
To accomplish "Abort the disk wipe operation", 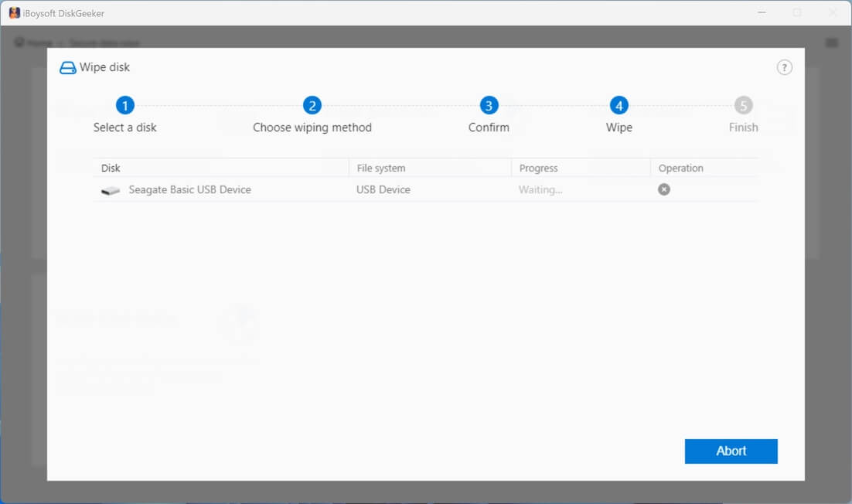I will pos(731,451).
